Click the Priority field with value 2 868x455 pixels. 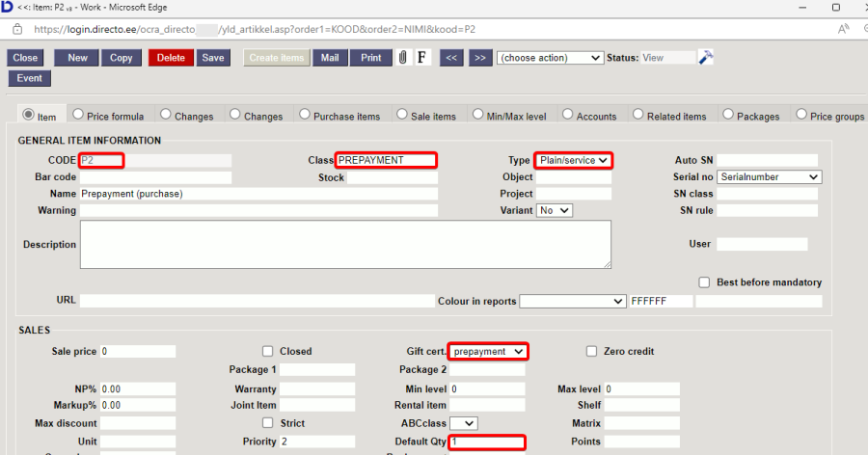[317, 442]
